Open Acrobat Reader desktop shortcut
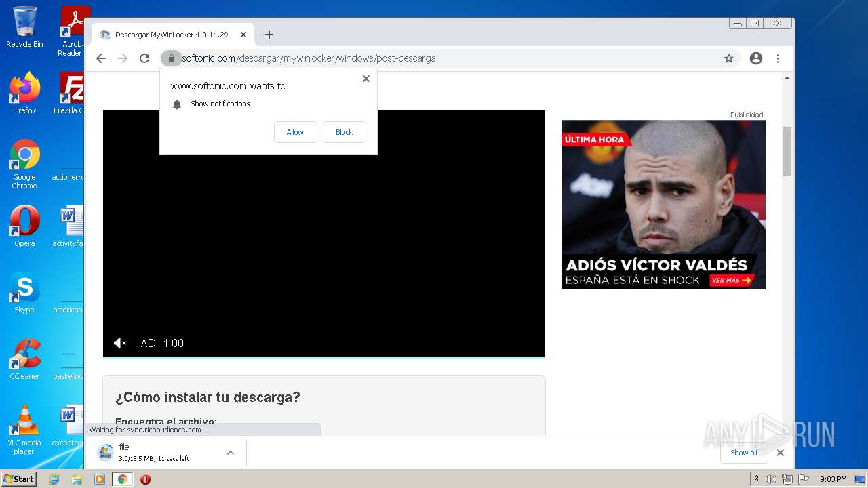 coord(72,31)
